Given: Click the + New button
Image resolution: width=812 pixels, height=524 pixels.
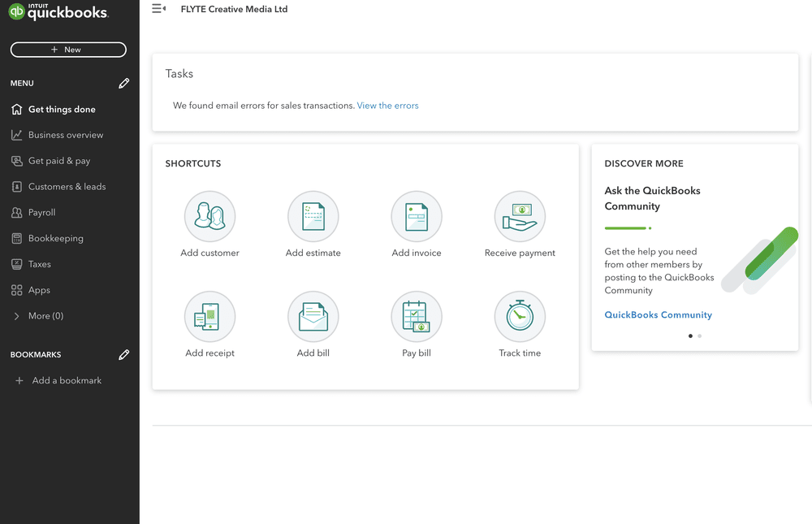Looking at the screenshot, I should [68, 50].
